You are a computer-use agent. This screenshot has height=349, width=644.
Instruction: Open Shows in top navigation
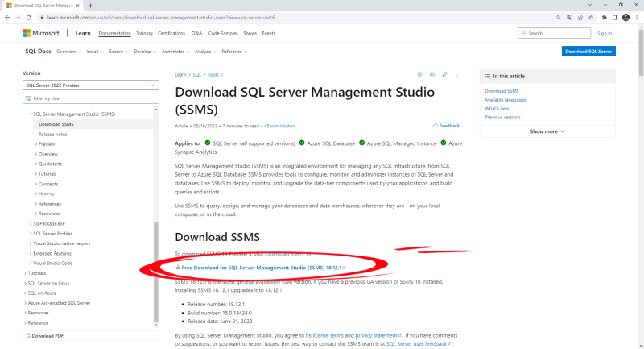pyautogui.click(x=250, y=33)
